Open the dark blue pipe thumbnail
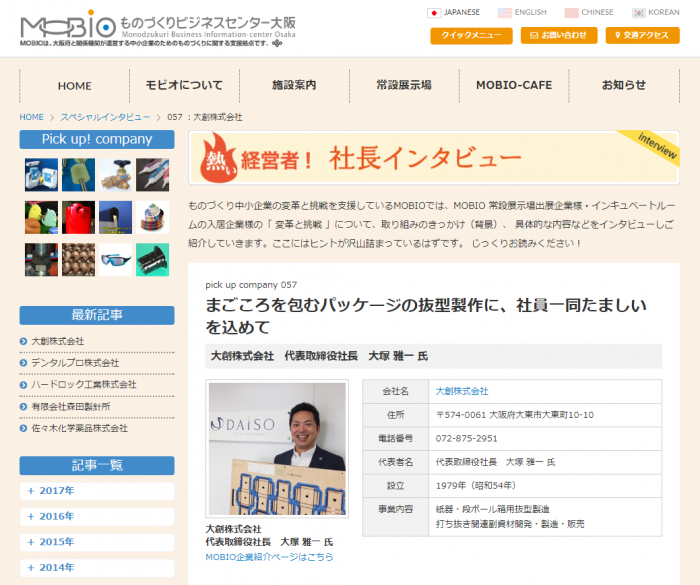 click(116, 217)
